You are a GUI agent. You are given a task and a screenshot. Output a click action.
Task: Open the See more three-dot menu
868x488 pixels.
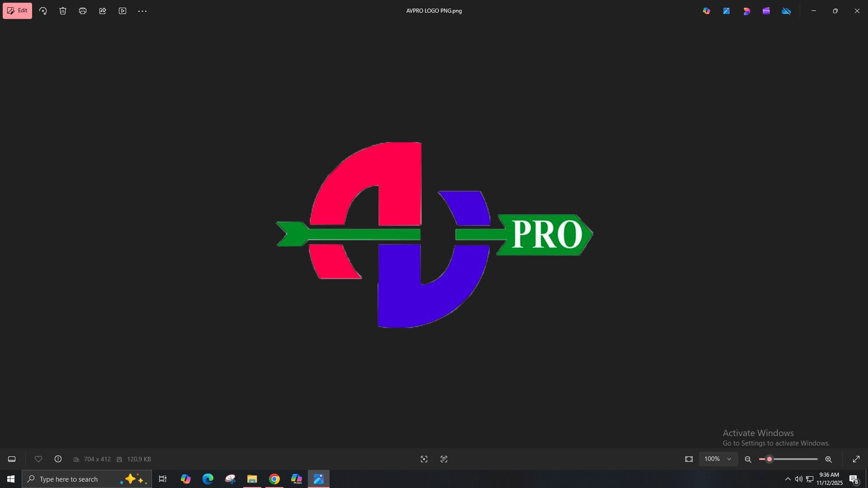pos(142,11)
